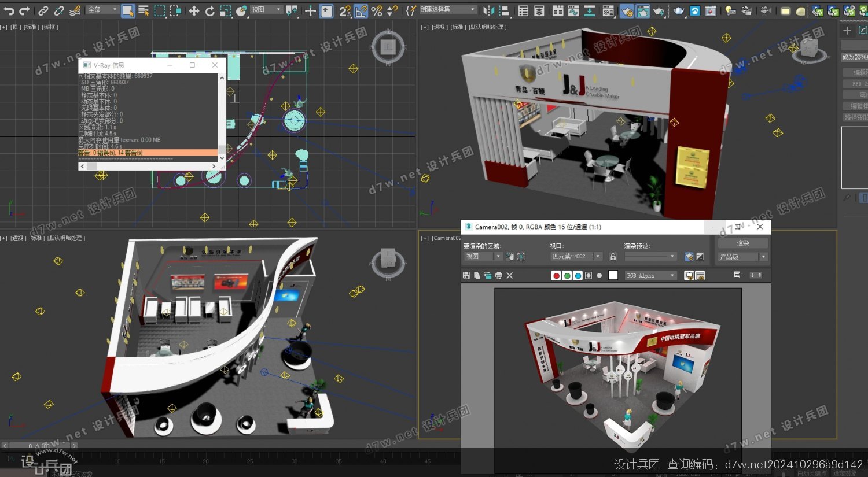868x477 pixels.
Task: Open the Material Editor icon
Action: [608, 11]
